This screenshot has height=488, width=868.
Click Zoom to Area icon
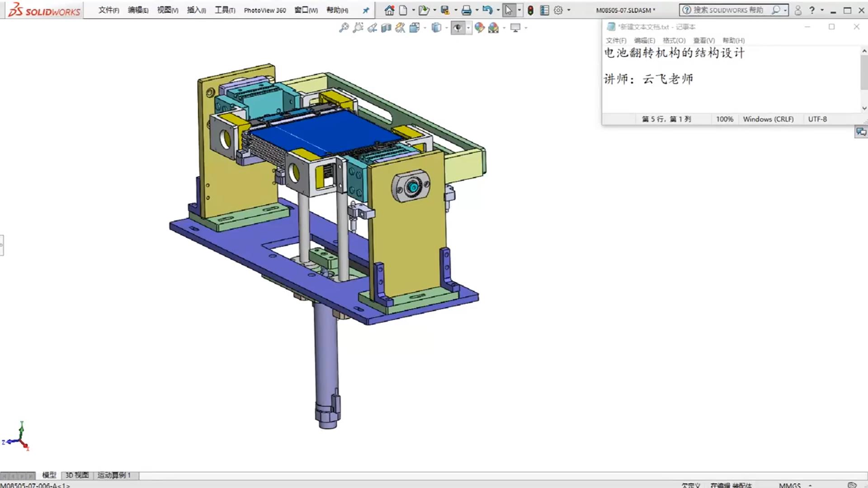pos(358,28)
